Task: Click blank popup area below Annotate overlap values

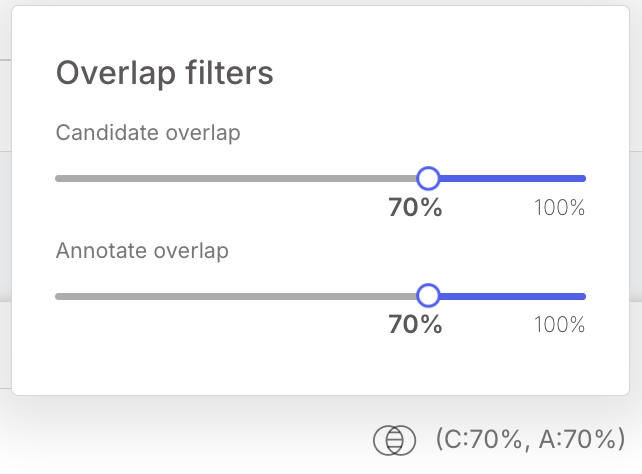Action: point(300,365)
